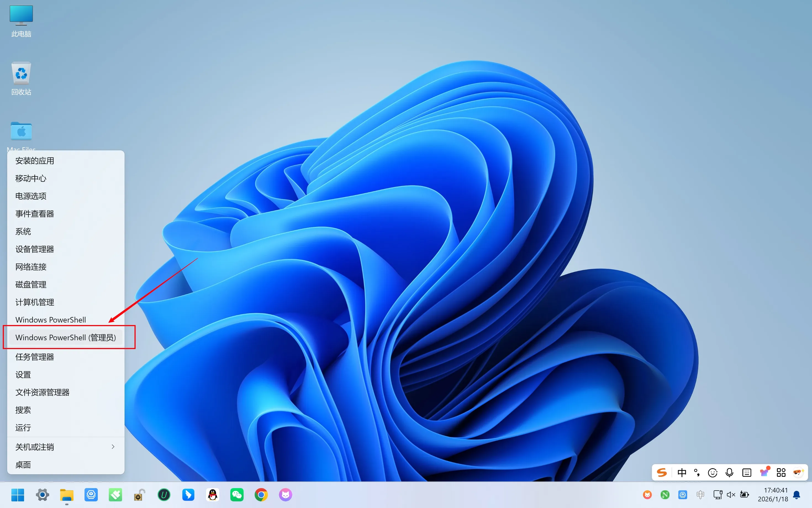Screen dimensions: 812x508
Task: Open QQ penguin icon in taskbar
Action: (x=212, y=494)
